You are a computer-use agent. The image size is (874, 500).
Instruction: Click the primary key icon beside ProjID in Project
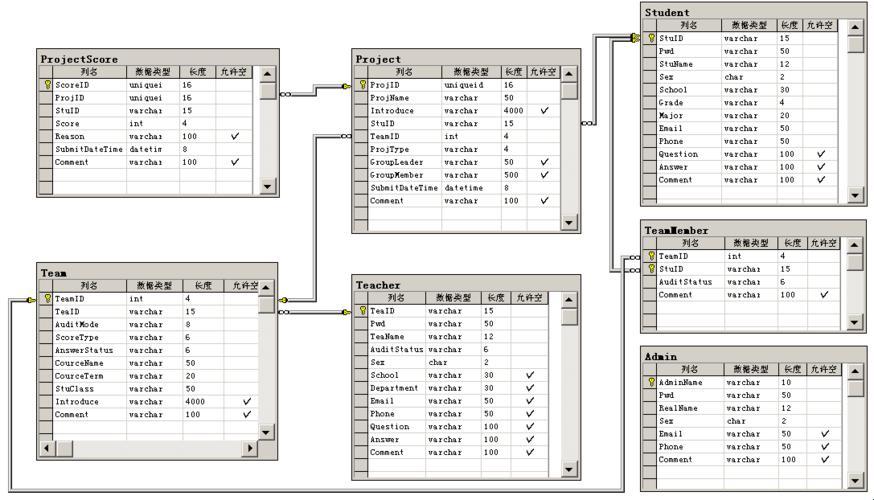[x=362, y=85]
